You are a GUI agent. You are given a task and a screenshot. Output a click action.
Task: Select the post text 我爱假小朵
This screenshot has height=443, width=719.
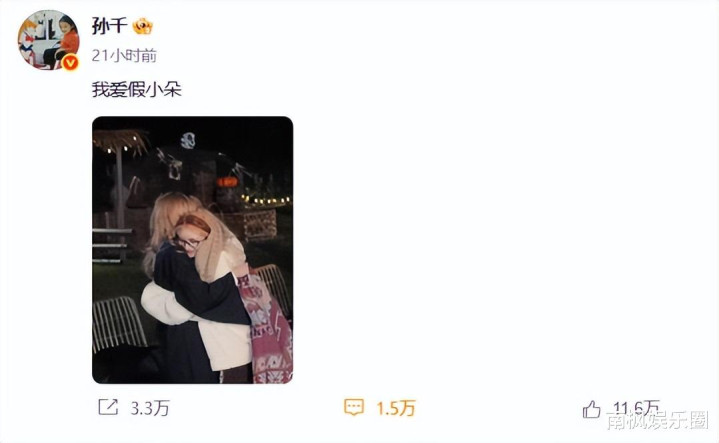click(137, 89)
